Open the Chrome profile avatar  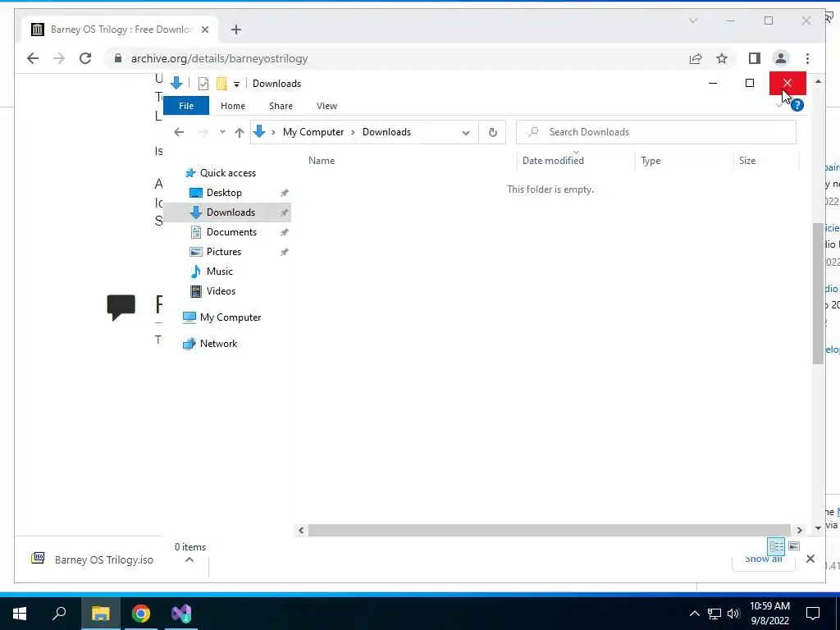[x=781, y=58]
